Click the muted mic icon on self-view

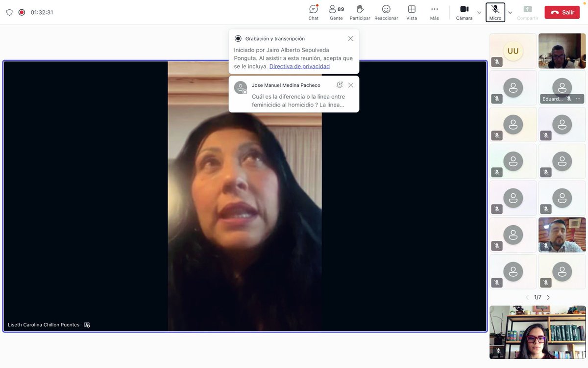[498, 351]
